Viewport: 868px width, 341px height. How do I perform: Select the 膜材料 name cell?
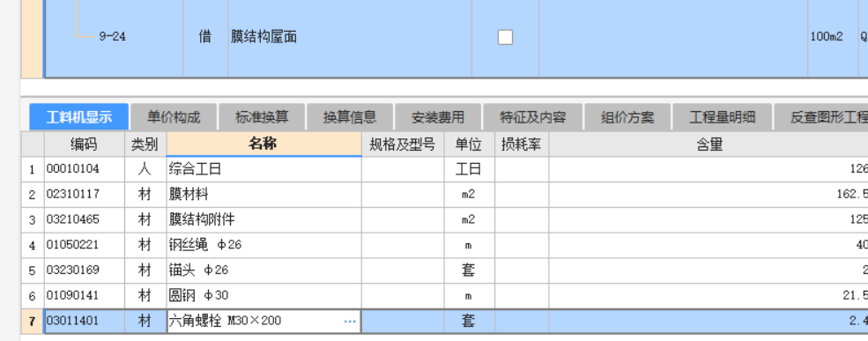(263, 195)
